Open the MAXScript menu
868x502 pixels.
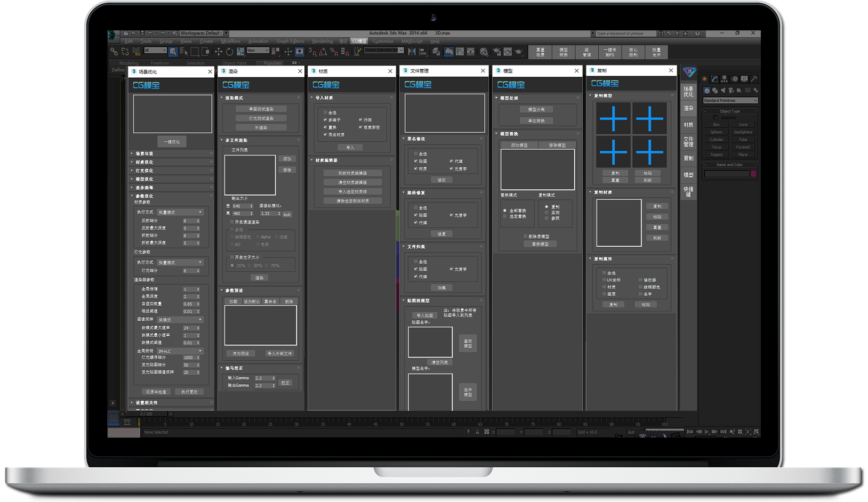coord(412,41)
